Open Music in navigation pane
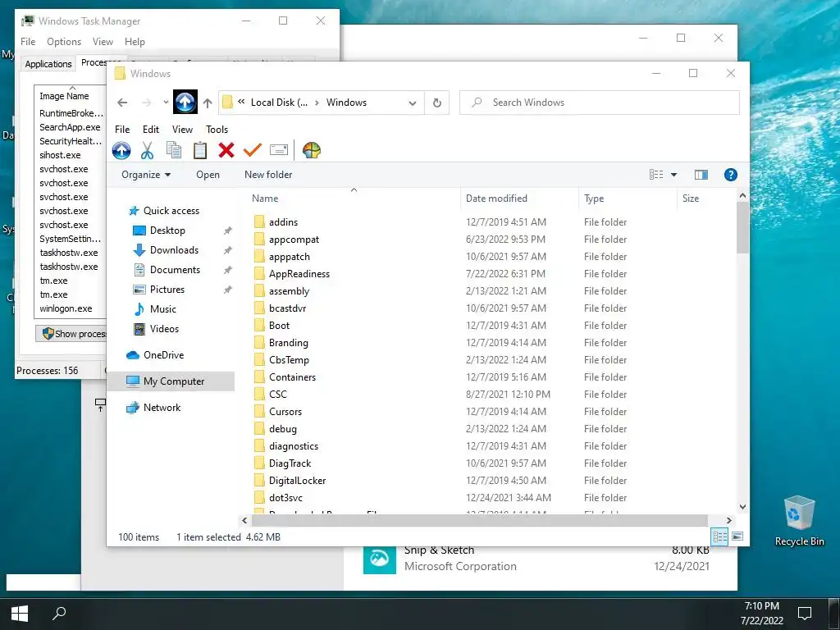This screenshot has width=840, height=630. 163,309
